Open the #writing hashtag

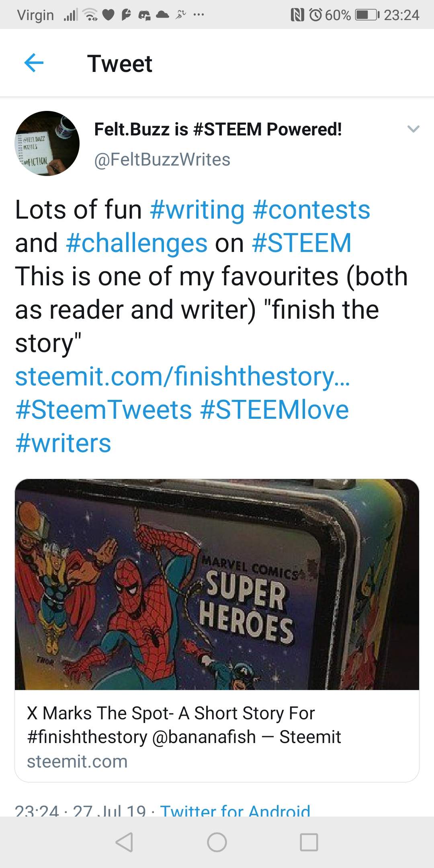[197, 210]
